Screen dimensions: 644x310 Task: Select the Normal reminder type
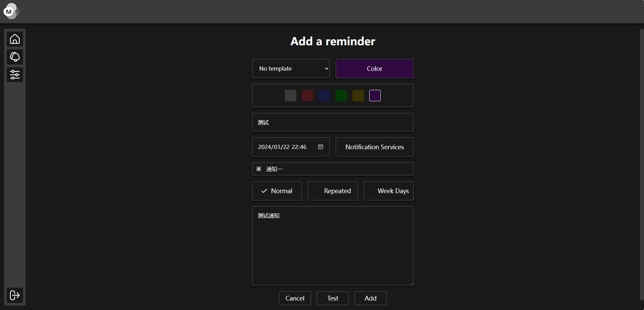pos(277,191)
